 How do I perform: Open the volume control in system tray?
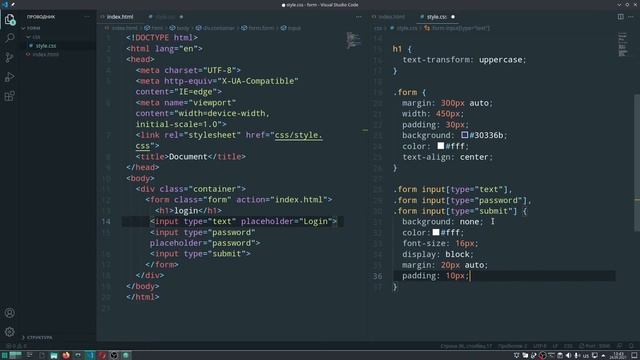coord(569,356)
